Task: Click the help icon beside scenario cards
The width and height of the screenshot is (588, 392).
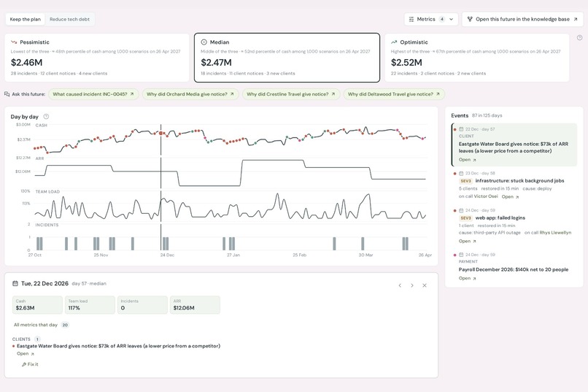Action: pyautogui.click(x=579, y=37)
